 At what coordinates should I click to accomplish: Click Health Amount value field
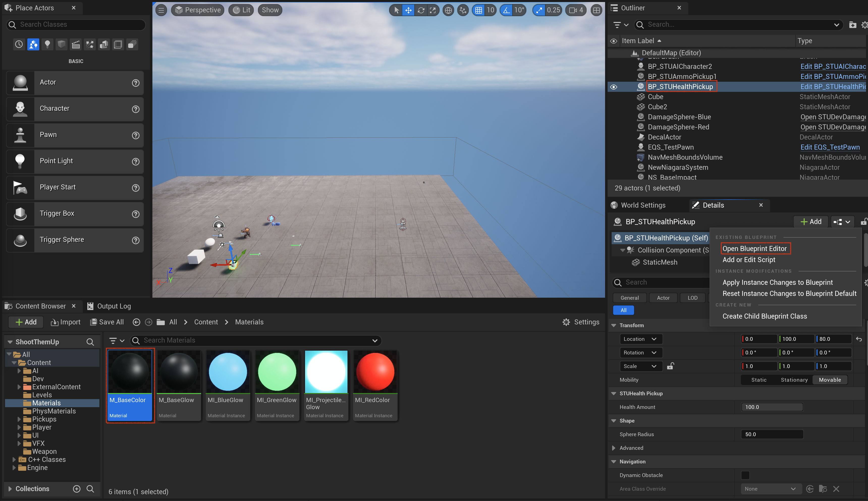pos(772,407)
